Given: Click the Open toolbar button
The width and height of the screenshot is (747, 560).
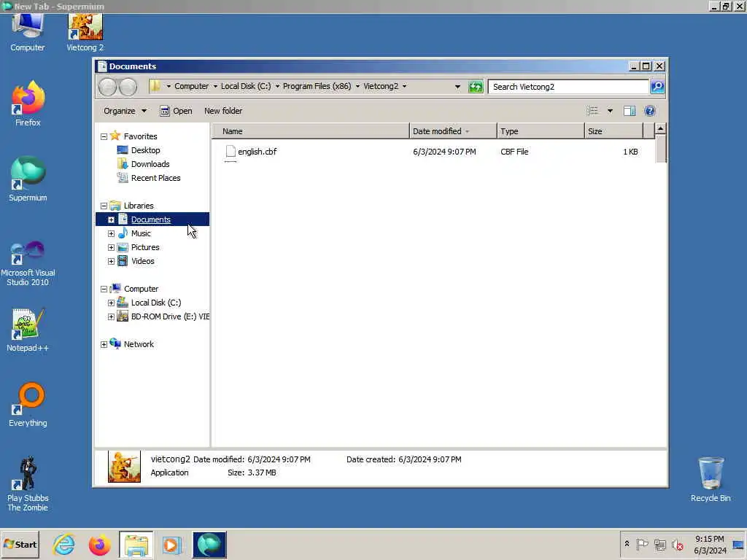Looking at the screenshot, I should point(176,111).
